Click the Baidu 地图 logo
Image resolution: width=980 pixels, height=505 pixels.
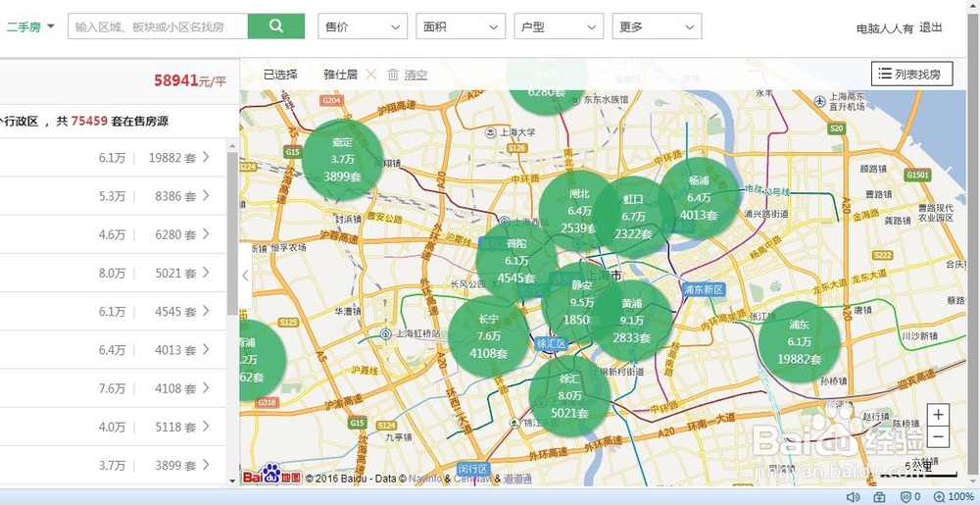pos(271,475)
